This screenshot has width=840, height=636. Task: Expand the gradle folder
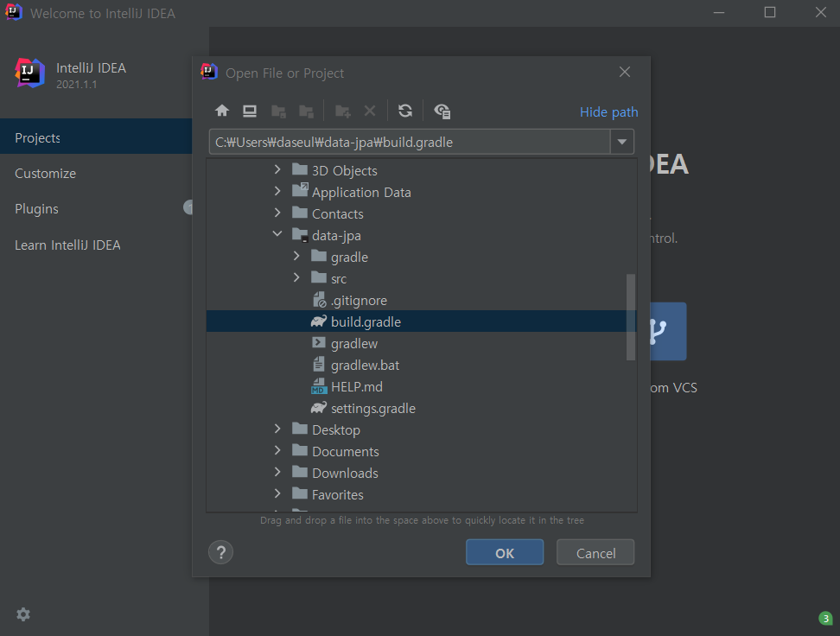coord(296,256)
